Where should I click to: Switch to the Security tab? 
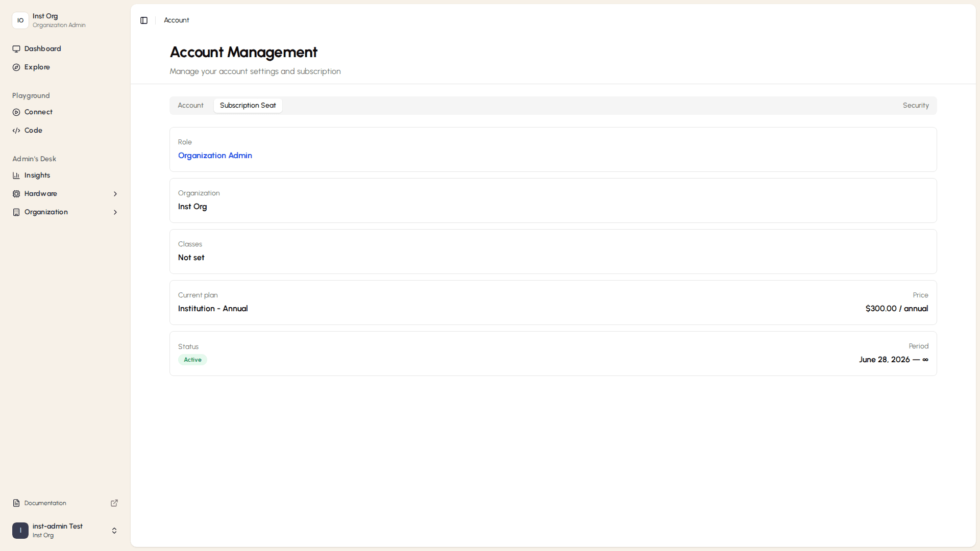[x=916, y=106]
